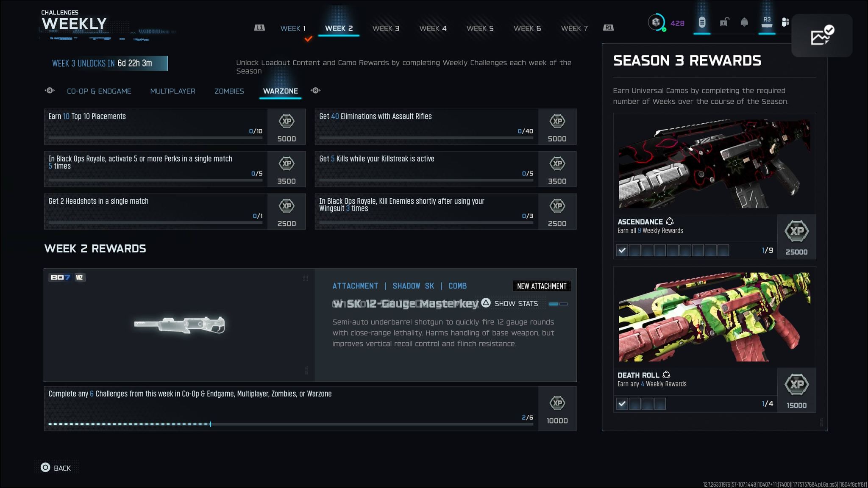Screen dimensions: 868x488
Task: Open the player rank emblem
Action: pos(656,22)
